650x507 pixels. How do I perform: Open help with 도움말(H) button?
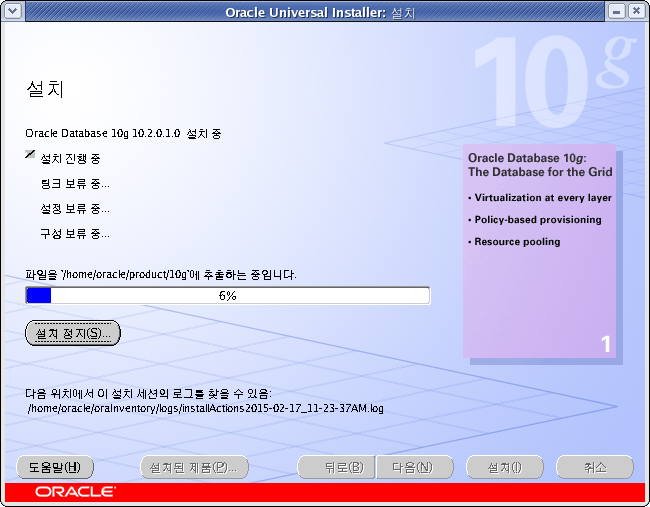click(55, 468)
